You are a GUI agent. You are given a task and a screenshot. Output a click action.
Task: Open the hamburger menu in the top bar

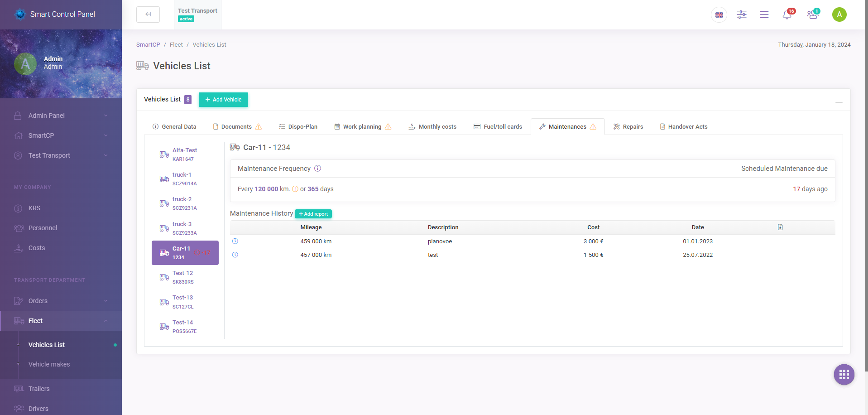coord(764,14)
